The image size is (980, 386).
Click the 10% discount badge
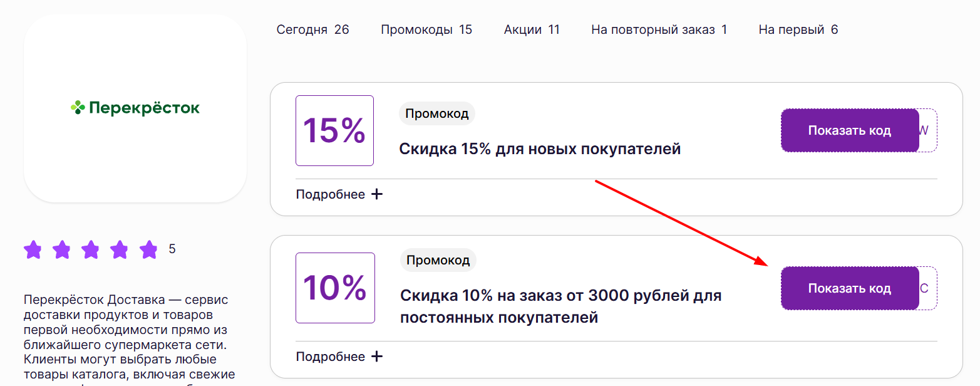click(334, 288)
